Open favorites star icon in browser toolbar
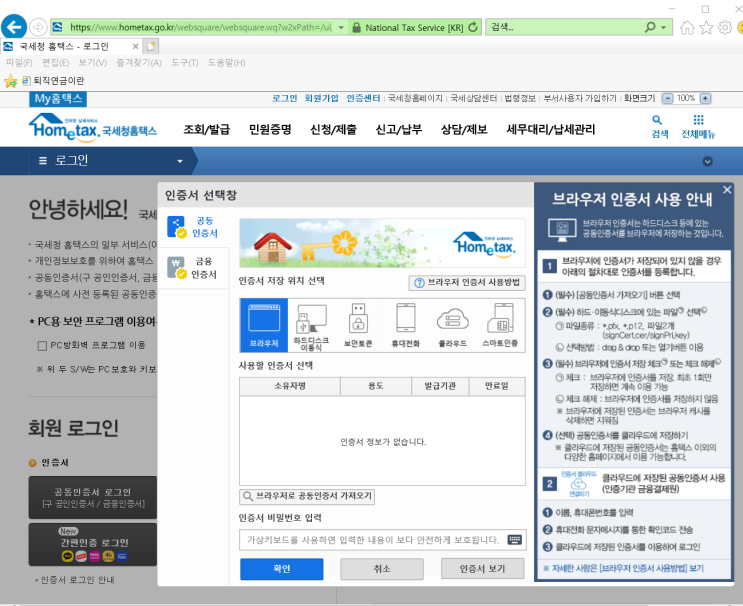Viewport: 743px width, 606px height. click(x=706, y=27)
